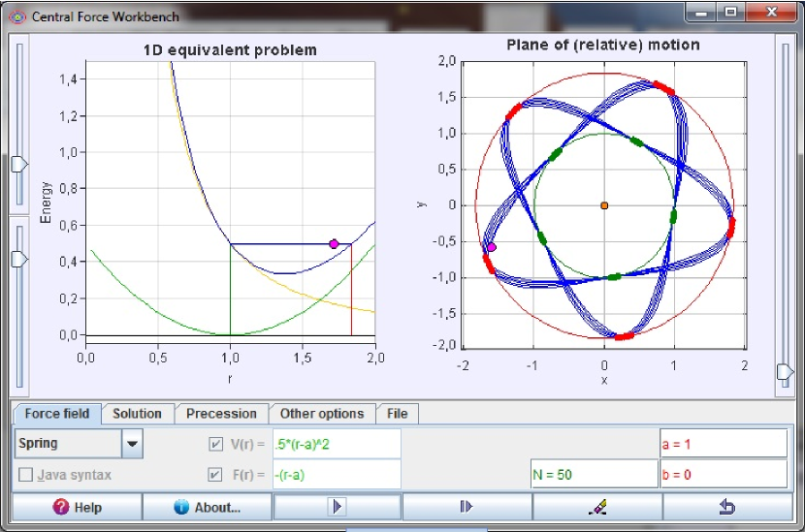Toggle the V(r) checkbox

pos(215,444)
